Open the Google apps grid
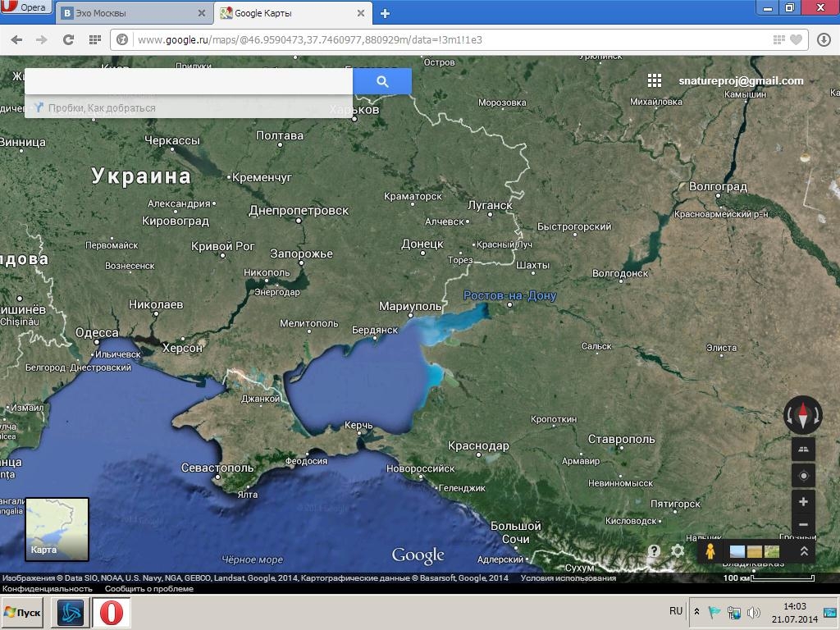Image resolution: width=840 pixels, height=630 pixels. (x=654, y=81)
